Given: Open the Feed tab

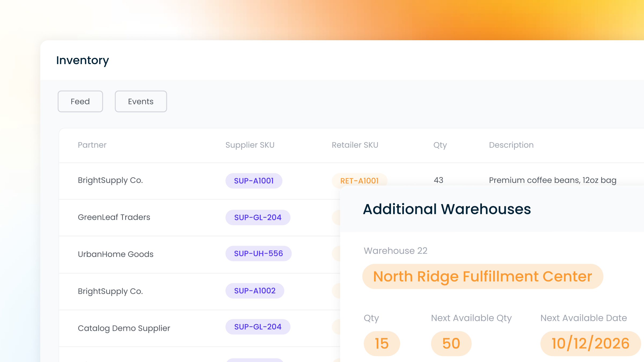Looking at the screenshot, I should coord(80,101).
